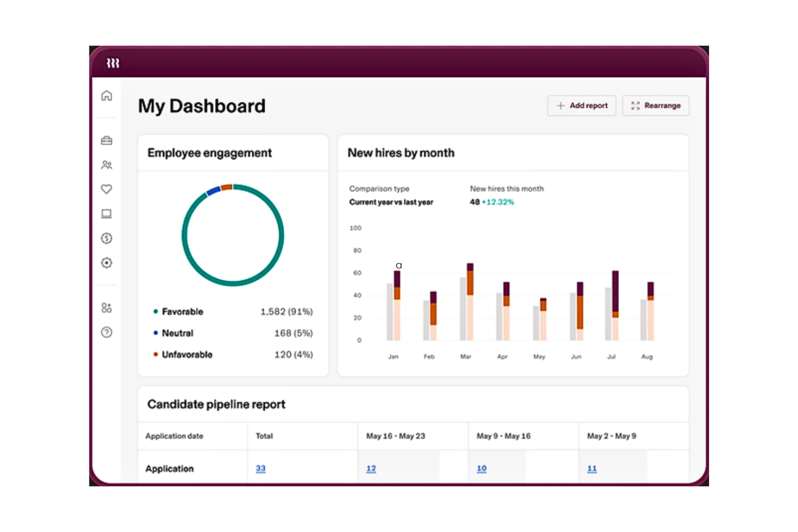Click the heart benefits icon
Viewport: 798px width, 532px height.
tap(106, 189)
